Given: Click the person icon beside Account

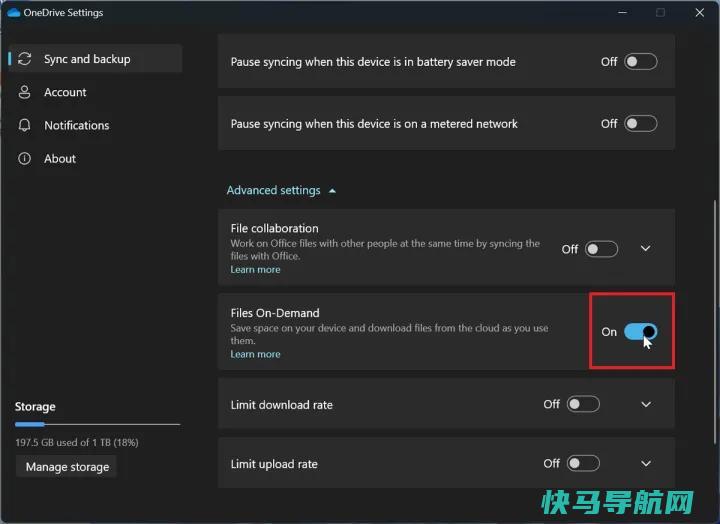Looking at the screenshot, I should pyautogui.click(x=24, y=92).
